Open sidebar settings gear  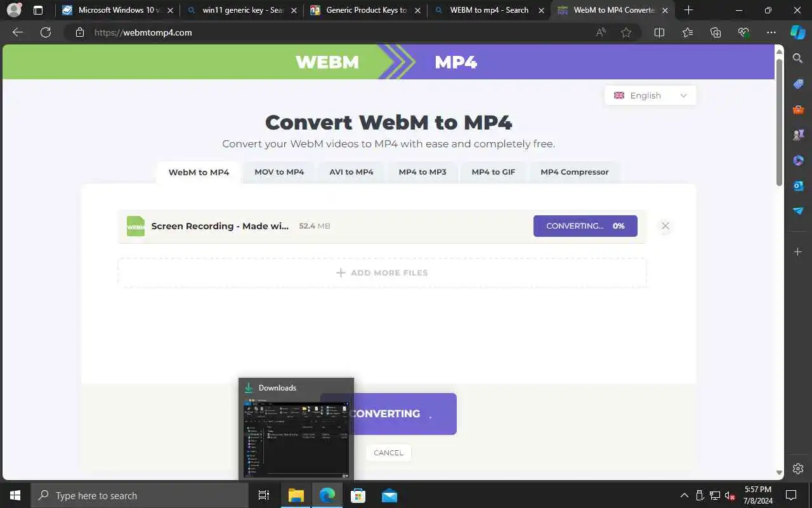click(x=798, y=469)
